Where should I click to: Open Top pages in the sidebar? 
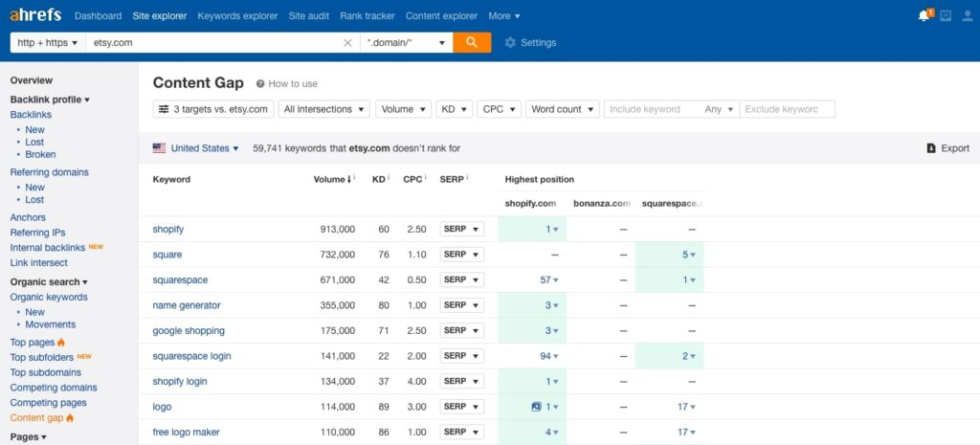pos(33,342)
